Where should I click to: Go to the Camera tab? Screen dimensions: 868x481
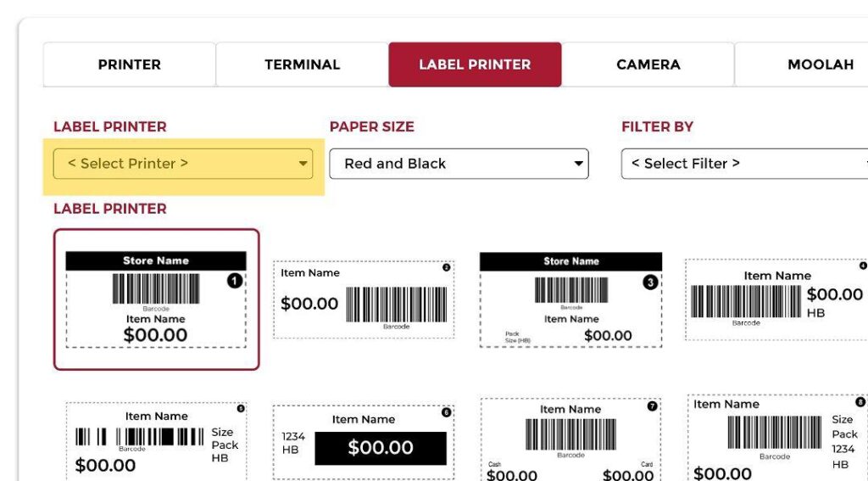[648, 64]
